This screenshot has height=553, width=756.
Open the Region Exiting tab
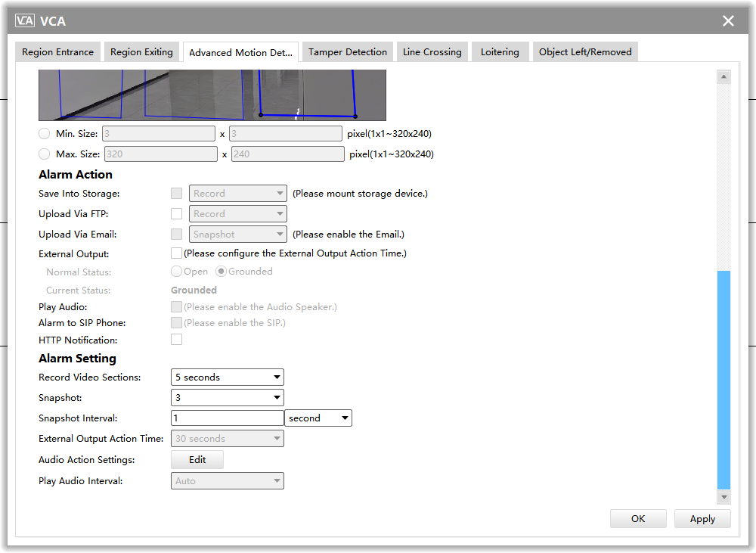(142, 51)
